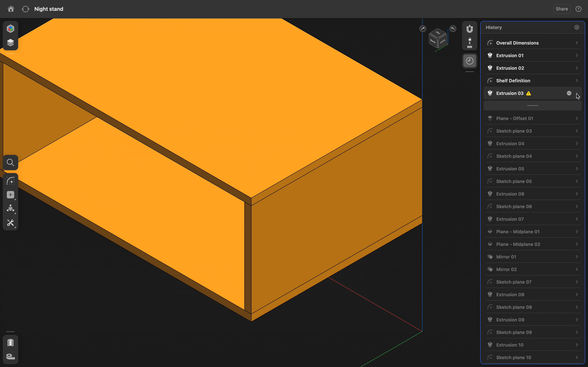Open the colored cube view modes icon
Viewport: 588px width, 367px height.
[x=10, y=29]
